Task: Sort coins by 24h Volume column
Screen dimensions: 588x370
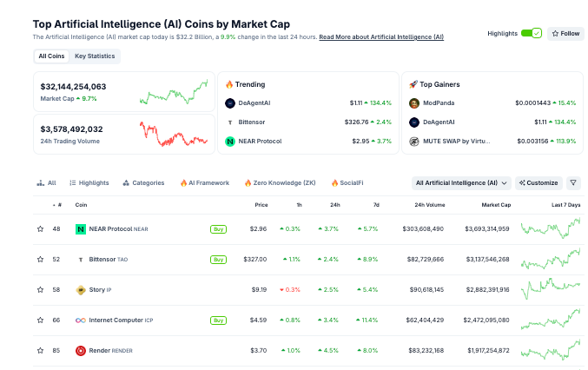Action: [429, 205]
